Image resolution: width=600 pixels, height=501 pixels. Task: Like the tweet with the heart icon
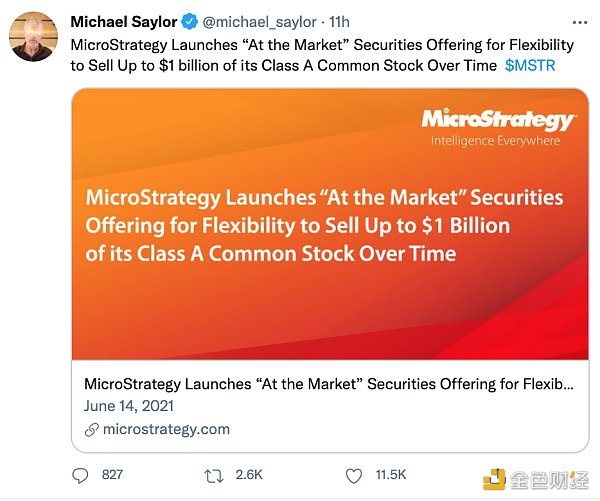[352, 474]
